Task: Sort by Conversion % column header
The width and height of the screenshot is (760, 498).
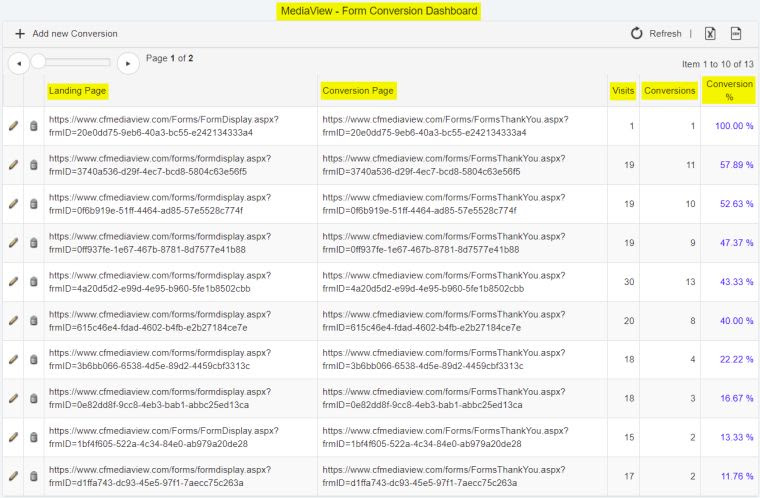Action: 729,90
